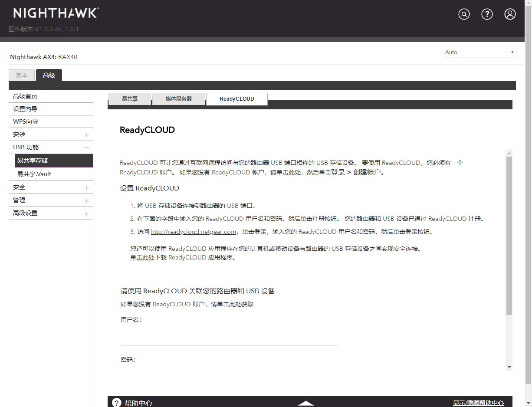Click the 设置 ReadyCLOUD subheading
The width and height of the screenshot is (532, 407).
point(149,188)
